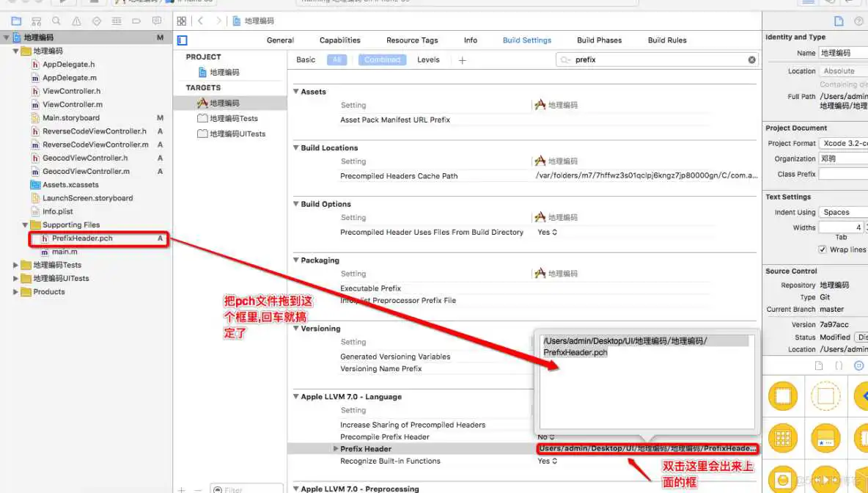Click the related items grid icon
Screen dimensions: 868x493
[x=182, y=21]
